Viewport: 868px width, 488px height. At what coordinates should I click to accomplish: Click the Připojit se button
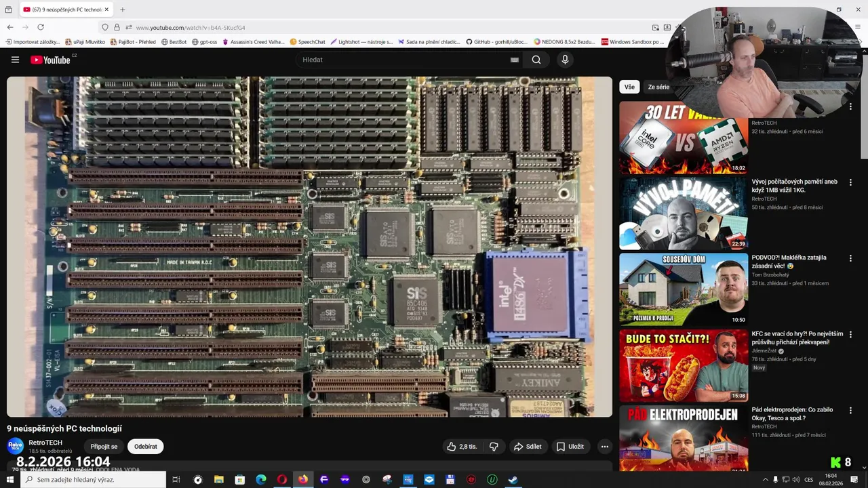[x=104, y=447]
